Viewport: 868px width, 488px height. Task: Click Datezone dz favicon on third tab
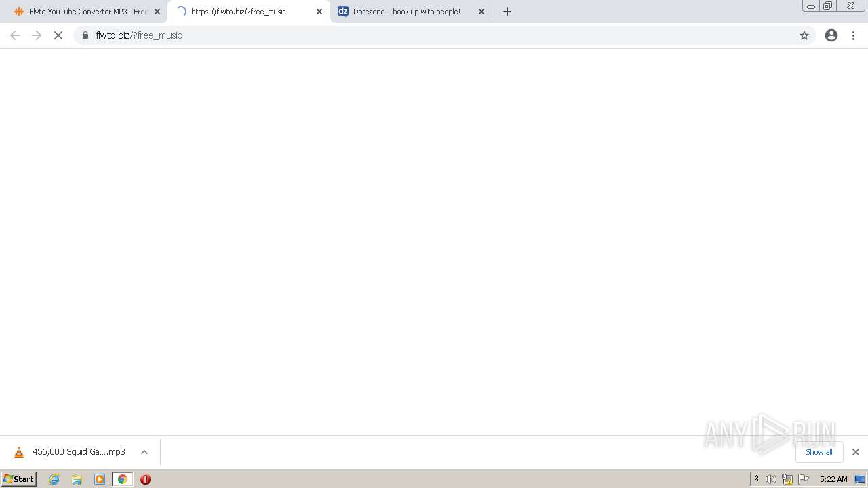pos(343,12)
